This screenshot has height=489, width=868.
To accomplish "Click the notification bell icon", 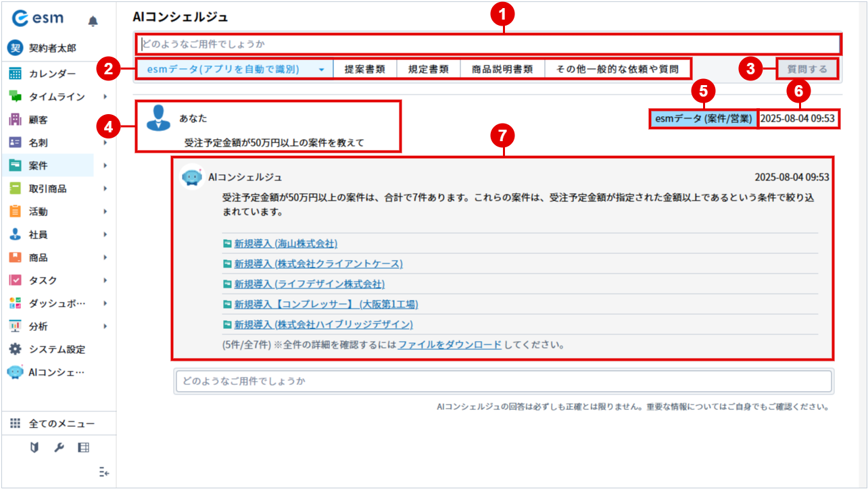I will 93,22.
